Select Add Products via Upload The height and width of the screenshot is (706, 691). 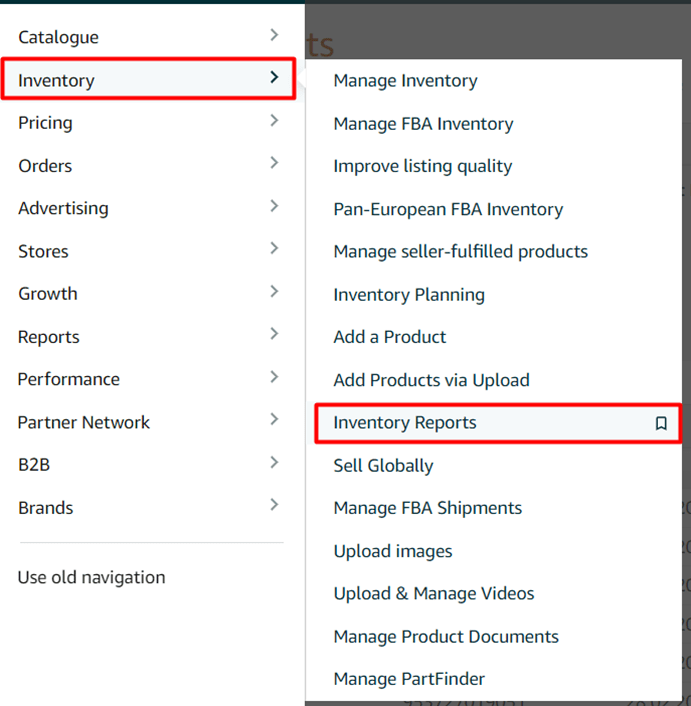click(431, 380)
